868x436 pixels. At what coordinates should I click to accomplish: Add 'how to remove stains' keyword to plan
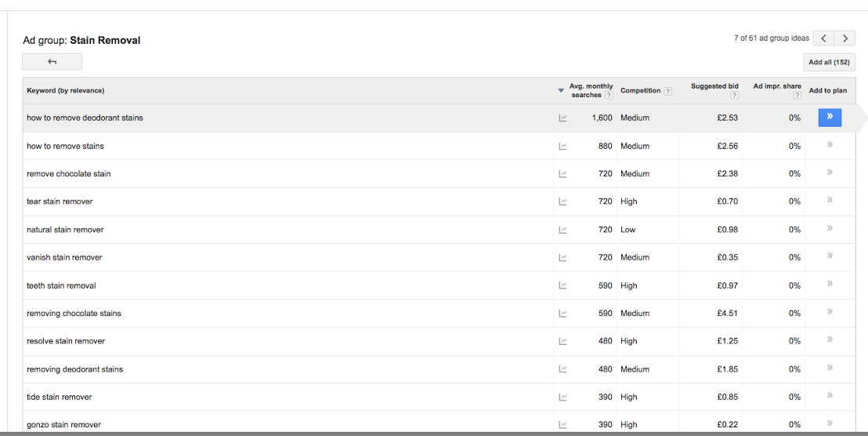(829, 145)
